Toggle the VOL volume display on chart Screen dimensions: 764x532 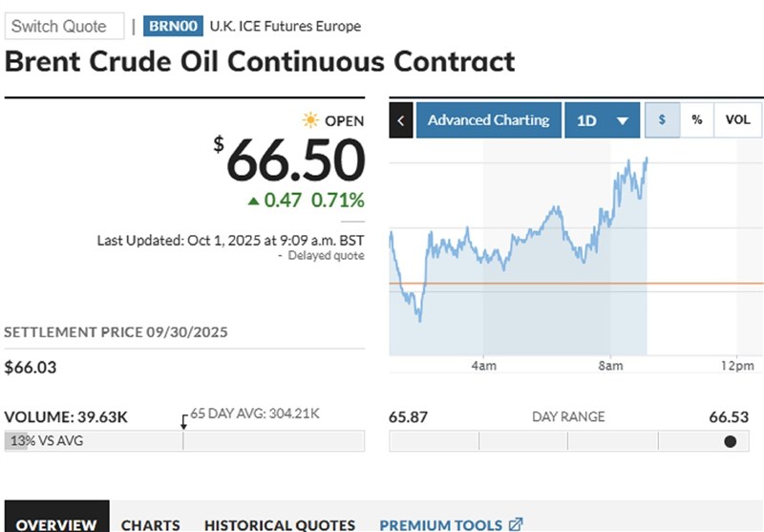click(x=737, y=120)
